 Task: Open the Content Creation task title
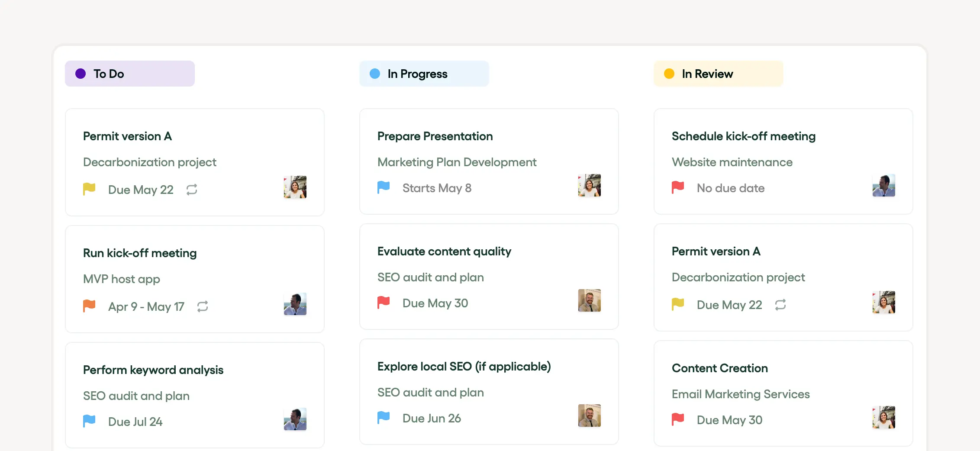[x=720, y=368]
